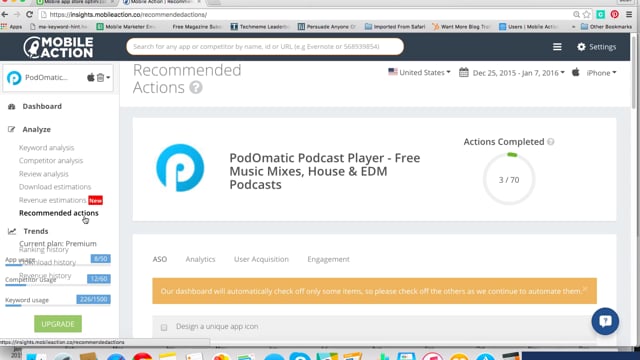Open Review analysis
The height and width of the screenshot is (360, 640).
tap(44, 174)
